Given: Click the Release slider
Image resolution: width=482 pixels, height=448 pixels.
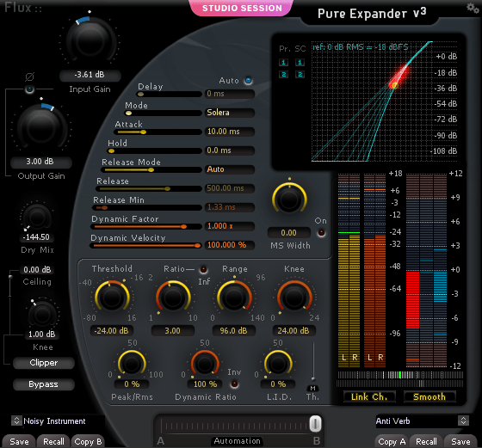Looking at the screenshot, I should (148, 189).
